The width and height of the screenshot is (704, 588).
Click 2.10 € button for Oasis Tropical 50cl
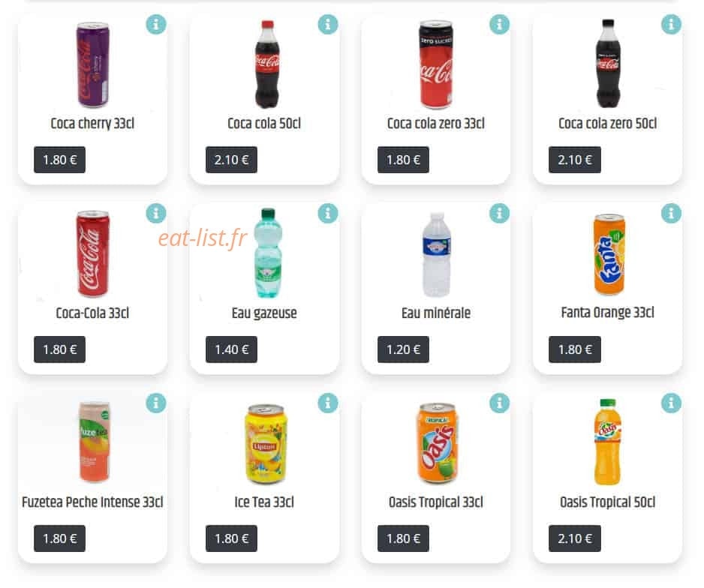pyautogui.click(x=575, y=538)
